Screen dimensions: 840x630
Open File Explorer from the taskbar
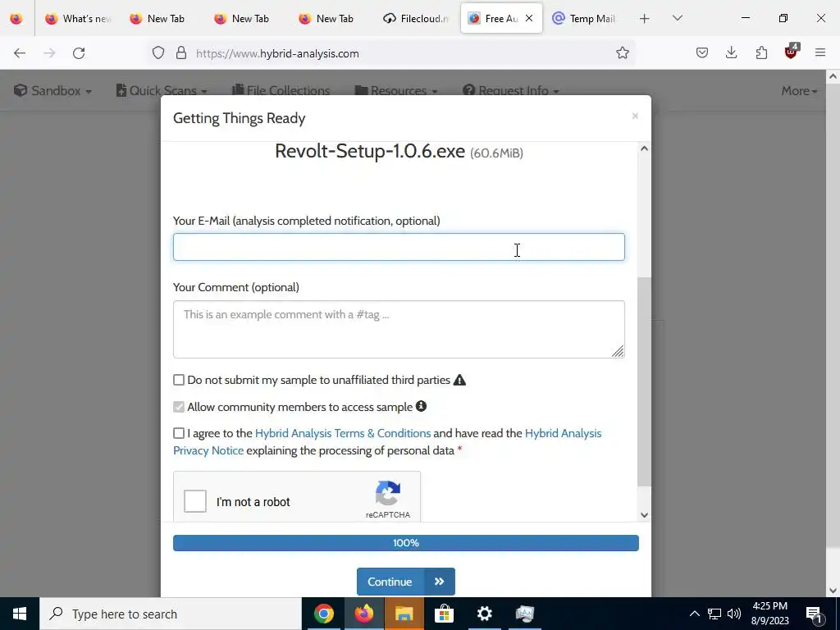(x=404, y=614)
